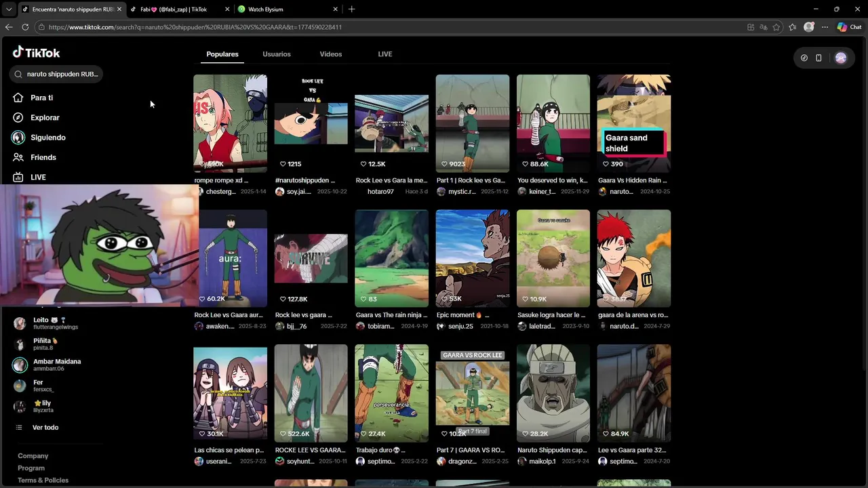868x488 pixels.
Task: Expand the tab actions dropdown menu
Action: coord(9,9)
